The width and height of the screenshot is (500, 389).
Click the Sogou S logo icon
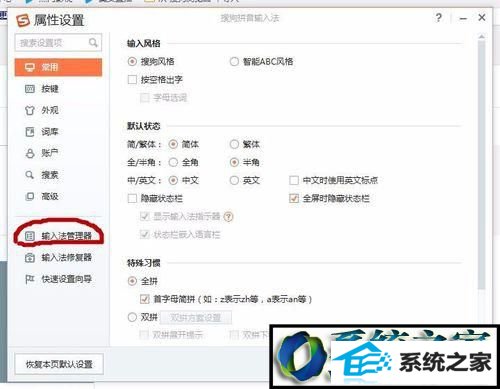tap(23, 20)
